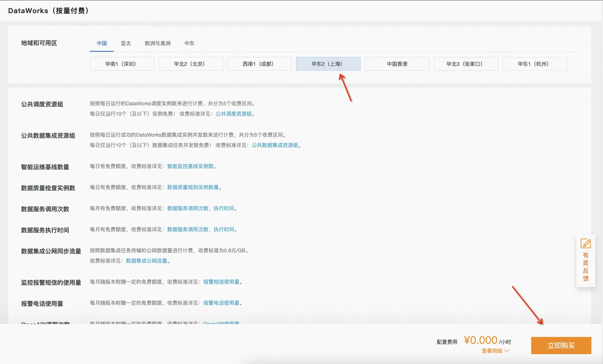Click the 智能运维基线数量 label
Viewport: 603px width, 364px height.
(45, 167)
